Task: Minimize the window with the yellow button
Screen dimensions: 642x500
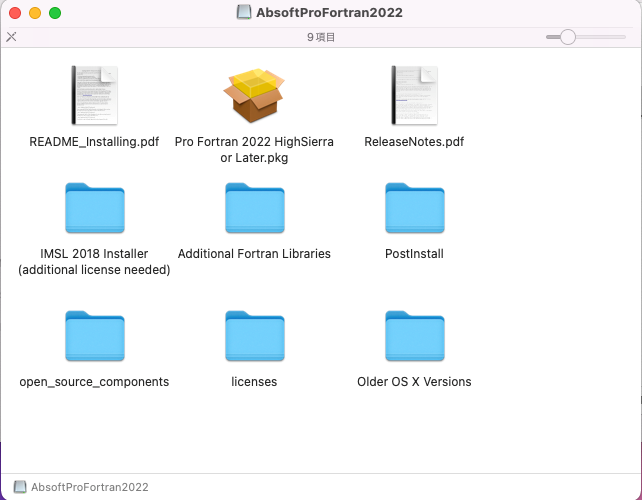Action: tap(35, 13)
